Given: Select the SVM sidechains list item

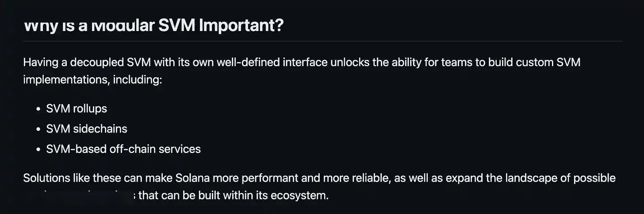Looking at the screenshot, I should pyautogui.click(x=87, y=129).
